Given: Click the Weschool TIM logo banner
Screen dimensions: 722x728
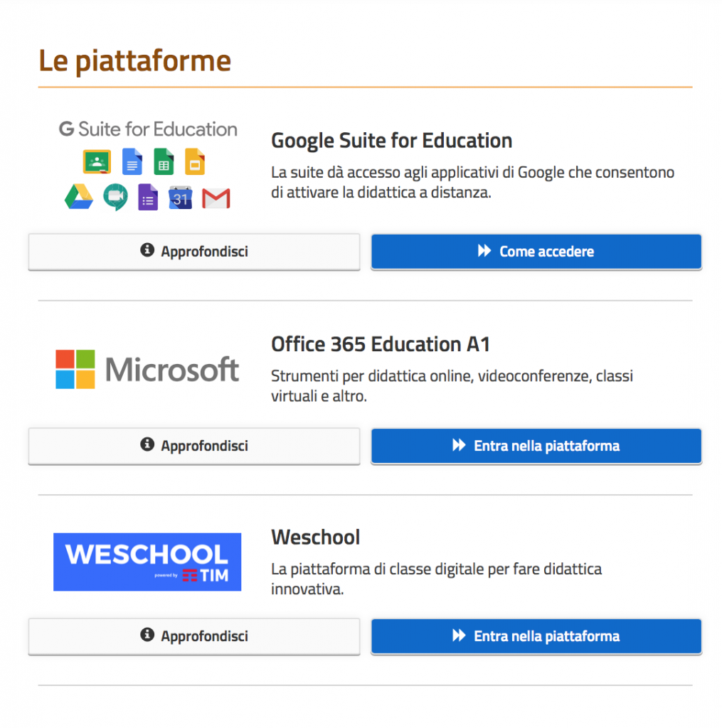Looking at the screenshot, I should click(147, 562).
